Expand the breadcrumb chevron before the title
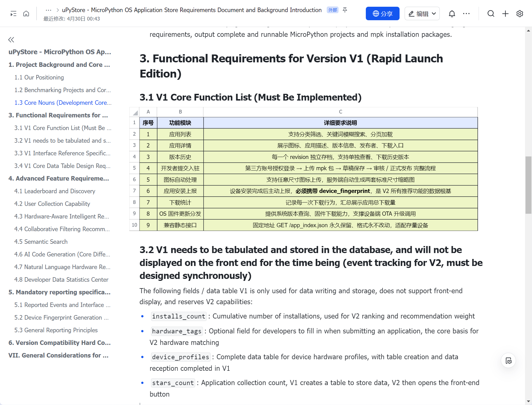 tap(58, 10)
